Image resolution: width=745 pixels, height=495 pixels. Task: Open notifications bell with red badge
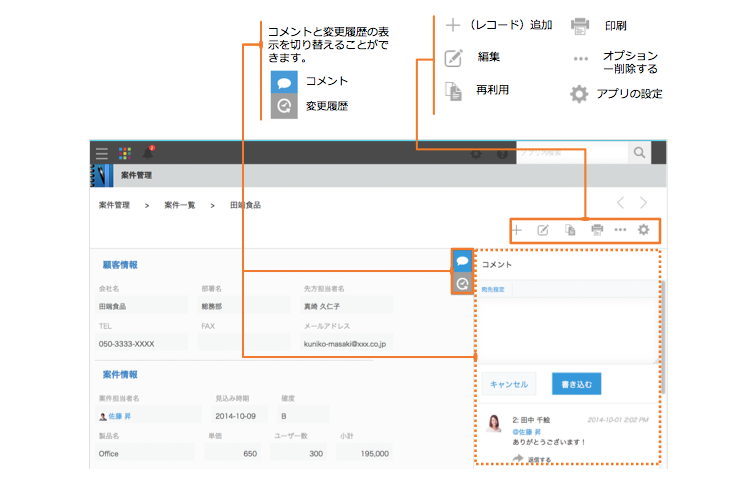click(148, 152)
